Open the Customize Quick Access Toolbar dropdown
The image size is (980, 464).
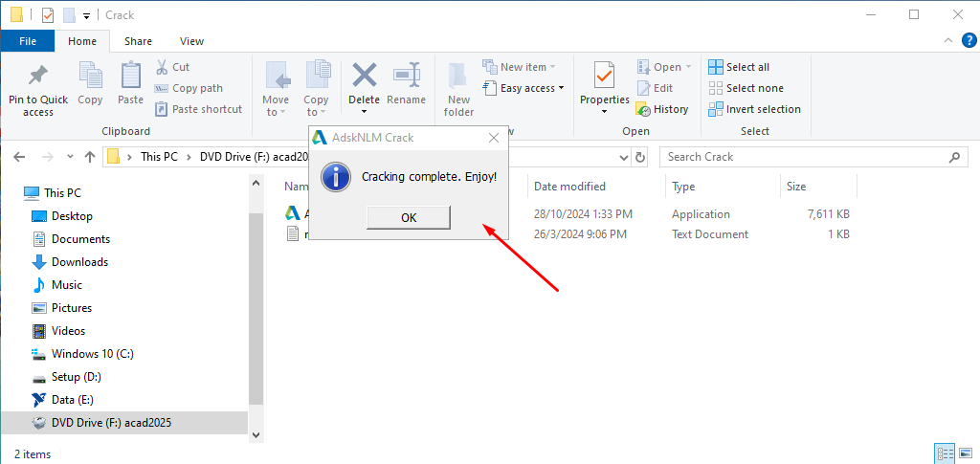point(86,15)
